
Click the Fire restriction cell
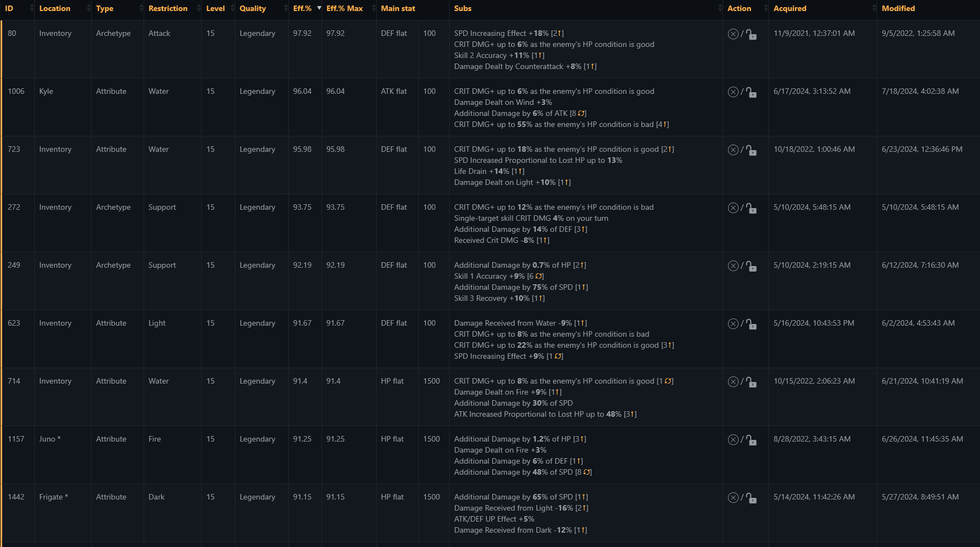[155, 439]
